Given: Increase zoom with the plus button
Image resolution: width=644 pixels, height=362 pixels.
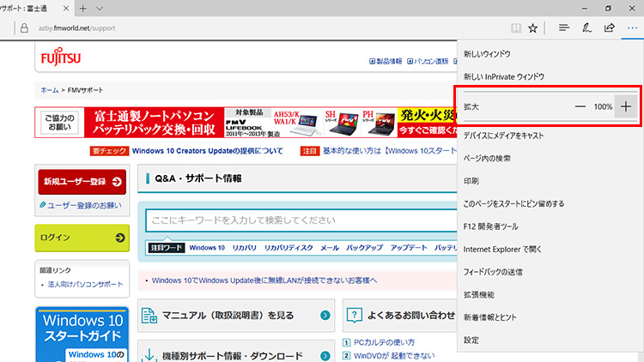Looking at the screenshot, I should [626, 106].
